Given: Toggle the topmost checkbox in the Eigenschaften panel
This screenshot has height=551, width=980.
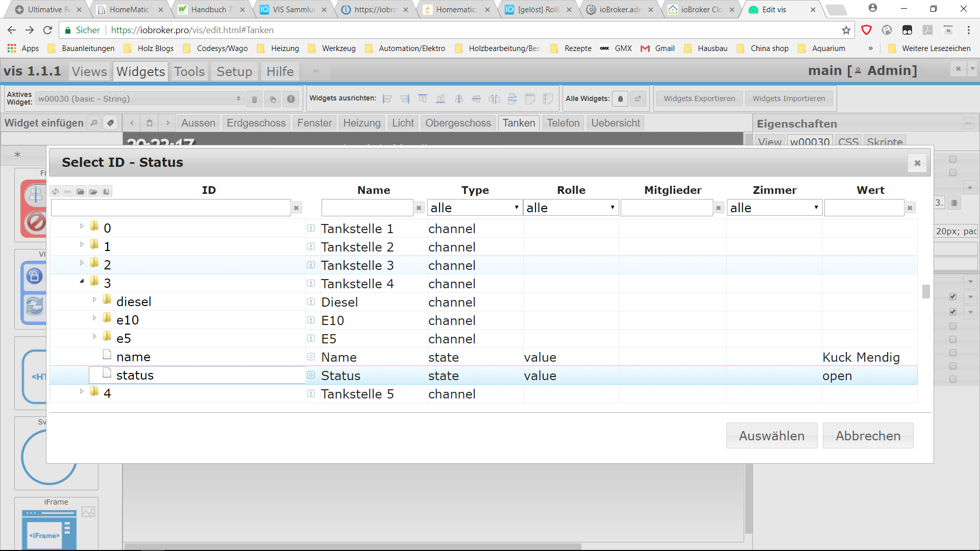Looking at the screenshot, I should pos(952,159).
